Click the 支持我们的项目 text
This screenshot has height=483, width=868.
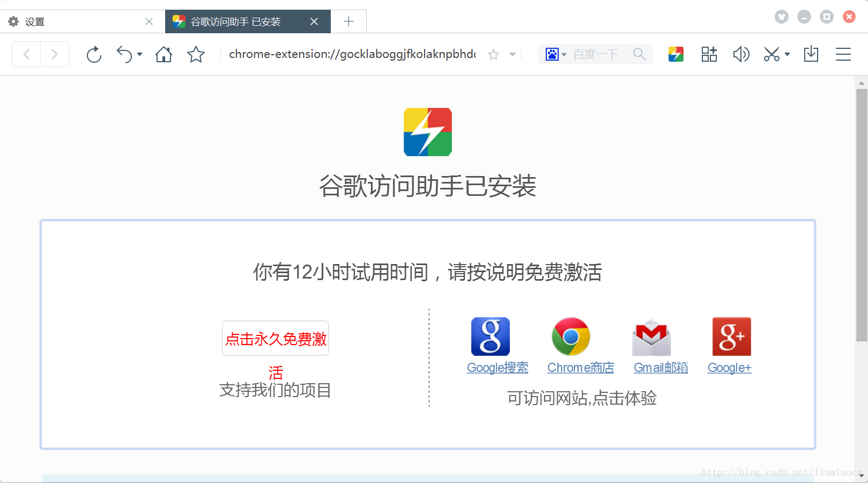[x=275, y=390]
